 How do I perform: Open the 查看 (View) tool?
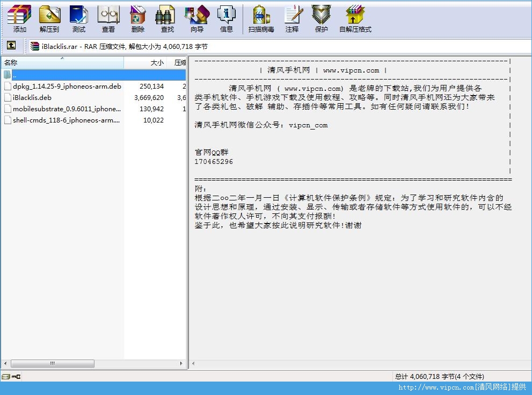tap(108, 18)
